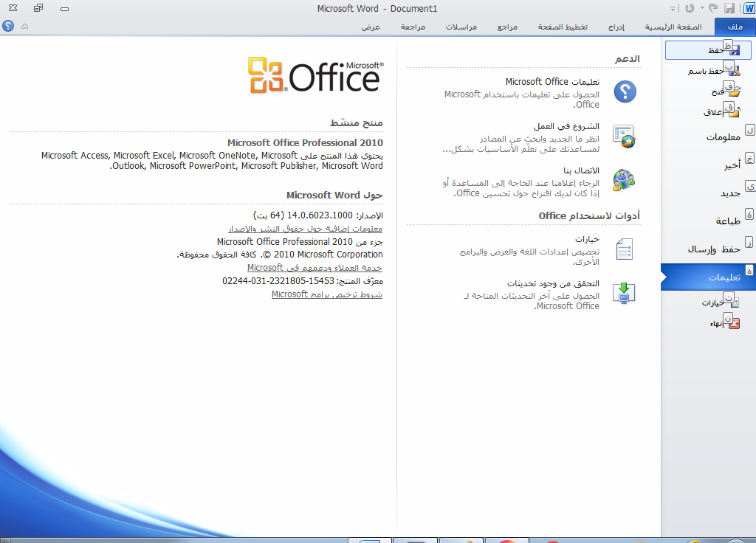Click the Contact Us icon (الاتصال بنا)
This screenshot has height=543, width=756.
[625, 180]
